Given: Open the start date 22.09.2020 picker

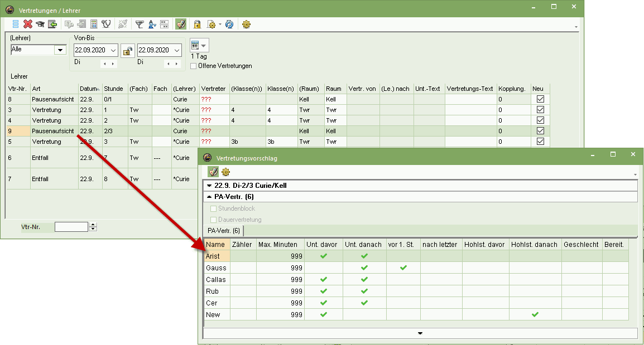Looking at the screenshot, I should 113,50.
